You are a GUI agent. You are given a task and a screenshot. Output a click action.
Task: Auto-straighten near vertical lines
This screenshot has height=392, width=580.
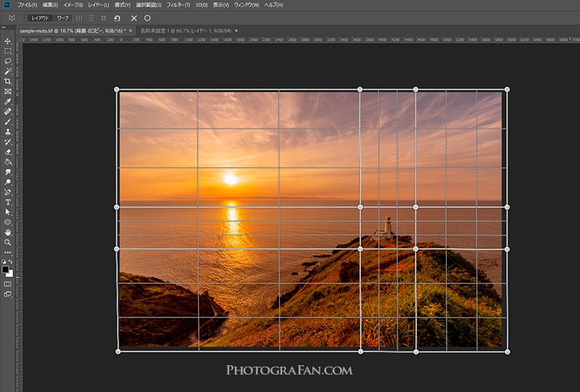click(79, 17)
